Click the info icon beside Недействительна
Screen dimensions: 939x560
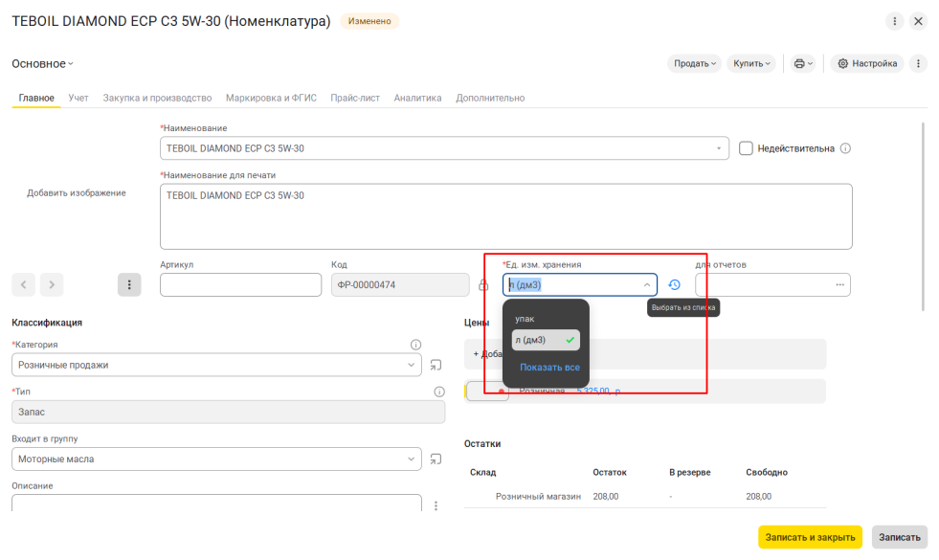845,148
